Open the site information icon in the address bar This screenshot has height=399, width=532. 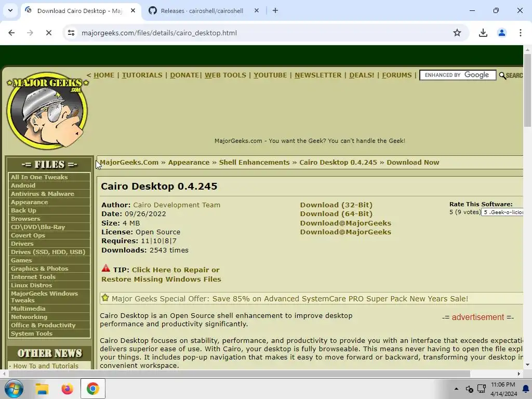(x=71, y=33)
